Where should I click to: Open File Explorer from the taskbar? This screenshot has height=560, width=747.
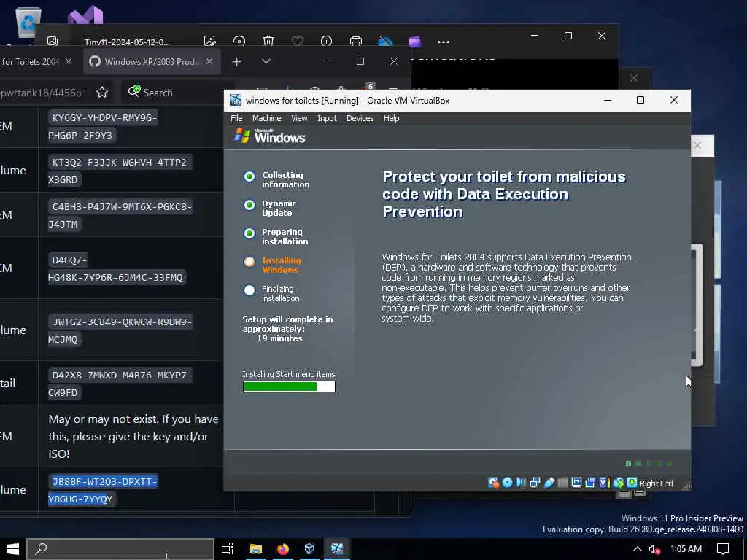click(x=256, y=549)
